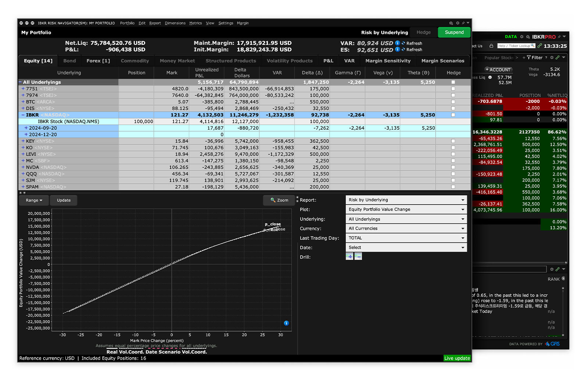Check the All Underlyings Hedge checkbox
588x381 pixels.
pyautogui.click(x=453, y=82)
